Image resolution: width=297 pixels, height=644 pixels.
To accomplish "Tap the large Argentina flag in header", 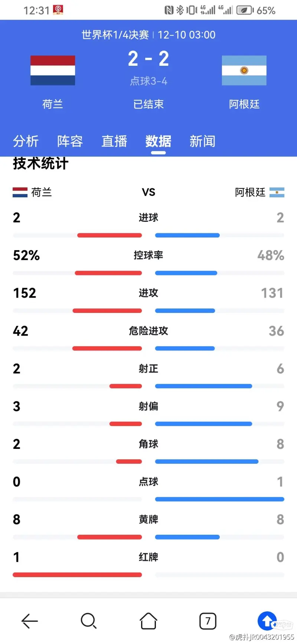I will point(244,70).
